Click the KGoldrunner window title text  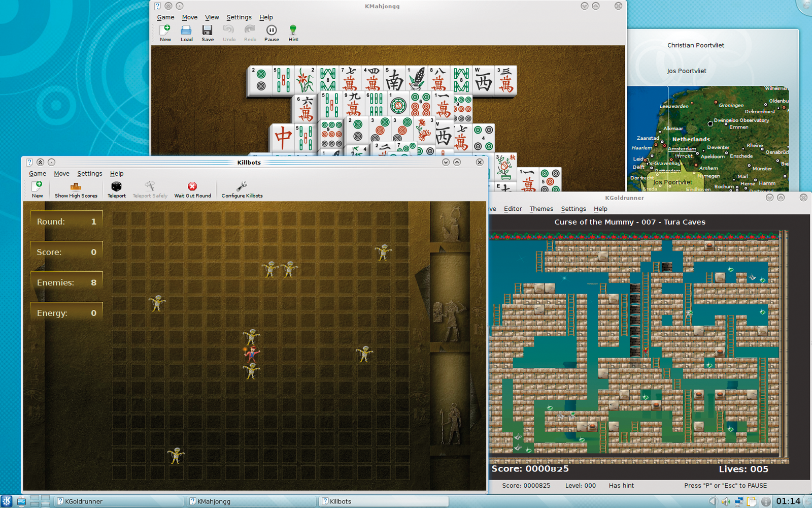tap(624, 198)
